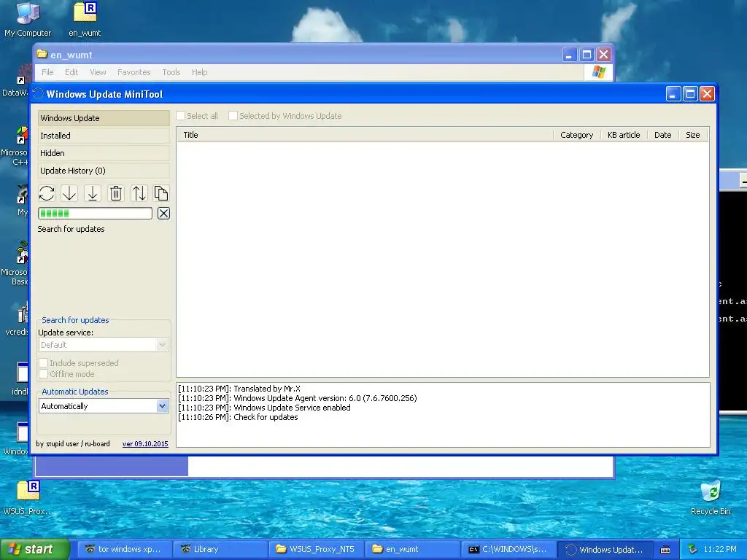Click the keyboard icon in system tray
Viewport: 747px width, 560px height.
665,550
